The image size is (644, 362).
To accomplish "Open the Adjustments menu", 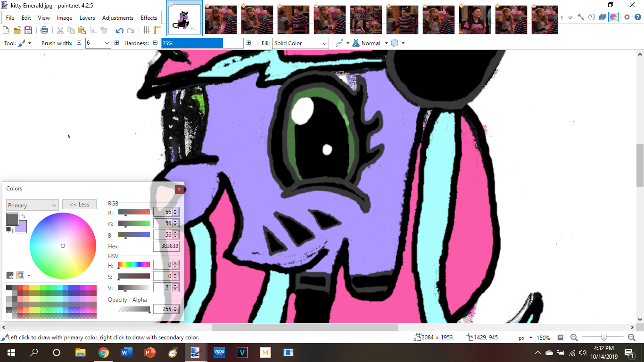I will (117, 18).
